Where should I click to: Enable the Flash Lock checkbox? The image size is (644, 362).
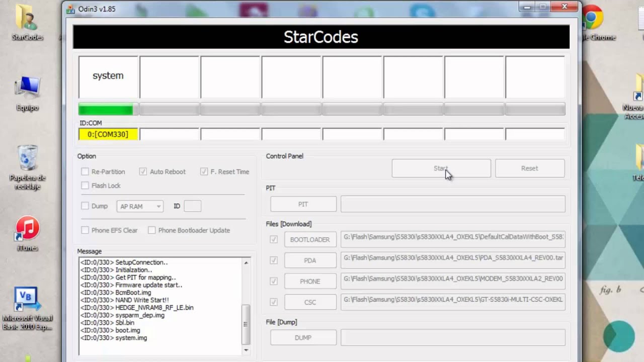(x=85, y=186)
